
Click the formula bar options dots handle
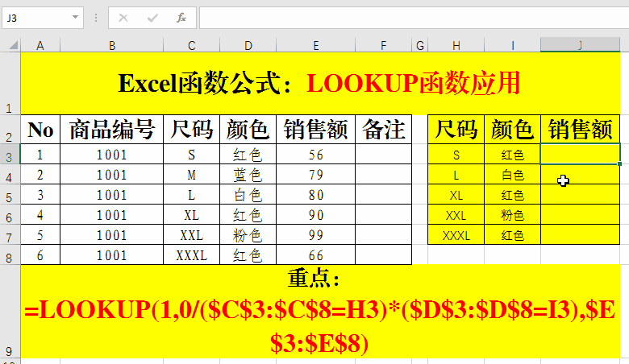pos(96,18)
